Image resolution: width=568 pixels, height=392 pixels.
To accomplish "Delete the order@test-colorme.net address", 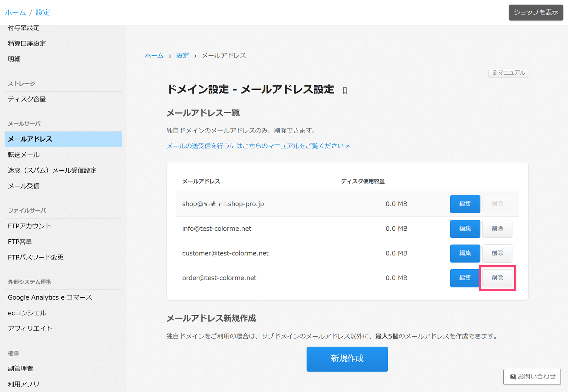I will pyautogui.click(x=497, y=278).
